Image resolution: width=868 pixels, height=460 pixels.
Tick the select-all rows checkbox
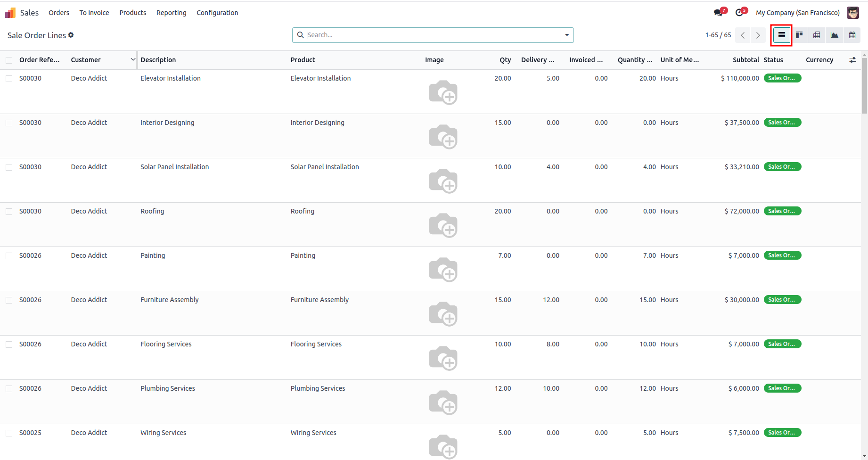(x=9, y=60)
